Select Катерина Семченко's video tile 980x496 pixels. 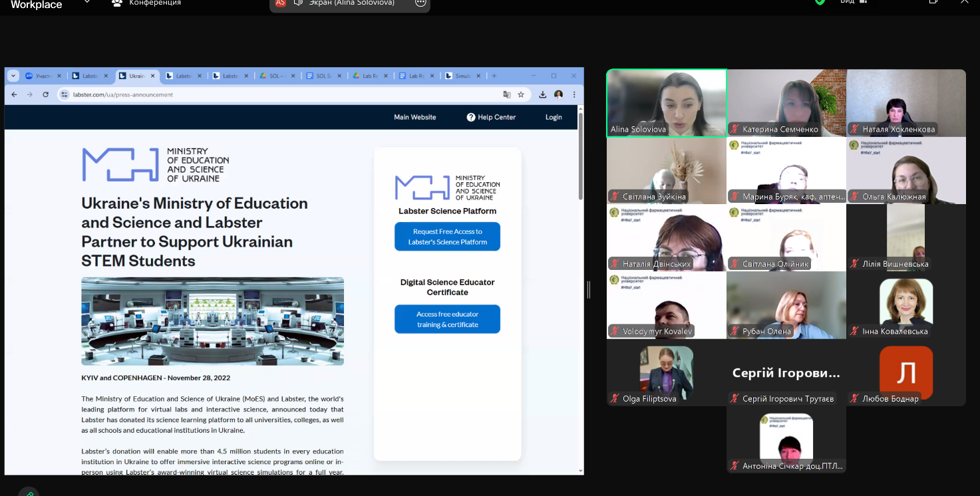click(786, 103)
